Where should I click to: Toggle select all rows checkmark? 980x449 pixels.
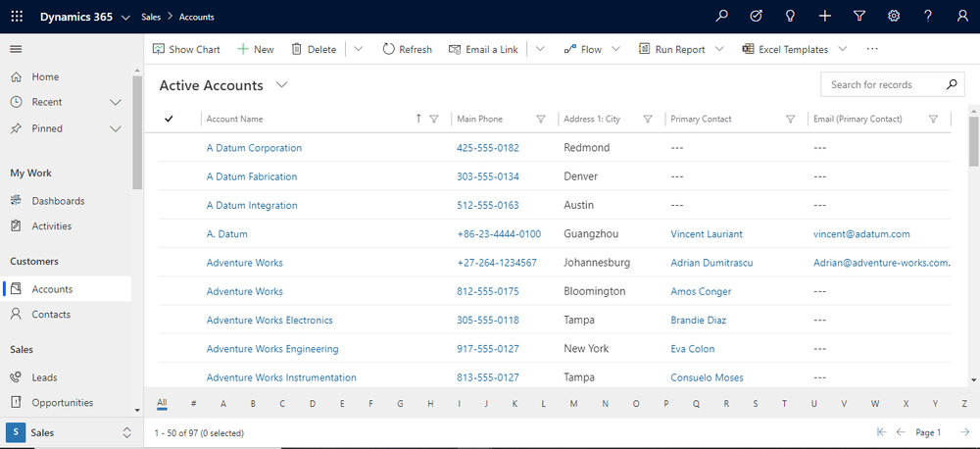click(169, 119)
